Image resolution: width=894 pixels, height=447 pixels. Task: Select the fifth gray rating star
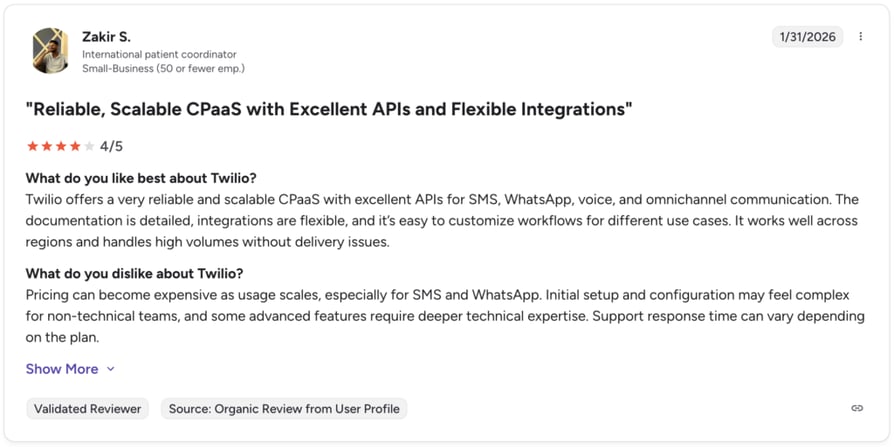click(x=89, y=147)
